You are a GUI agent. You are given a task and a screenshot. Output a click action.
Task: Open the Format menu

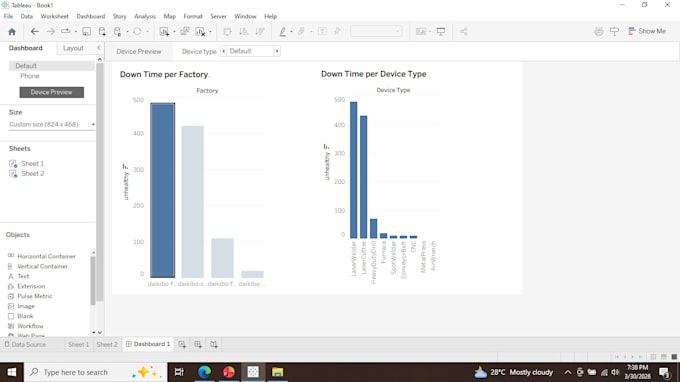(193, 16)
